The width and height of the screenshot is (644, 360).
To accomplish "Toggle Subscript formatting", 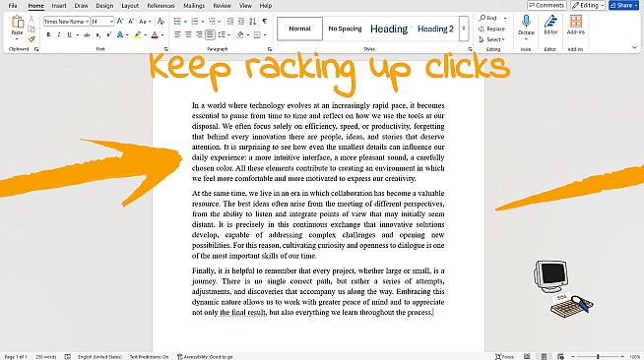I will point(98,34).
